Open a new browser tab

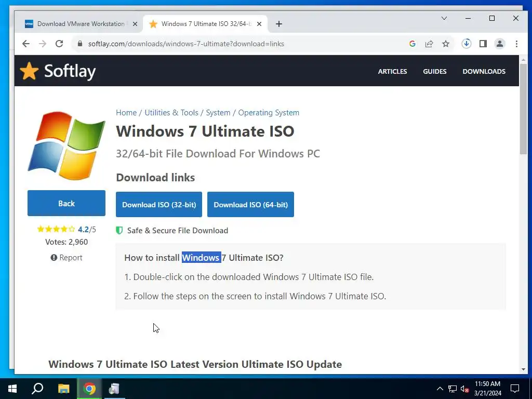coord(279,24)
